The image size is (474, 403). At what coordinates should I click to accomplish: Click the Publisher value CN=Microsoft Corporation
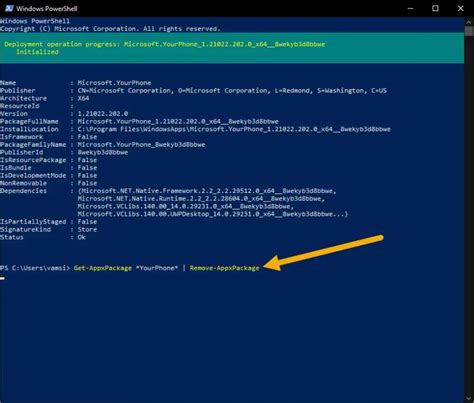(232, 90)
